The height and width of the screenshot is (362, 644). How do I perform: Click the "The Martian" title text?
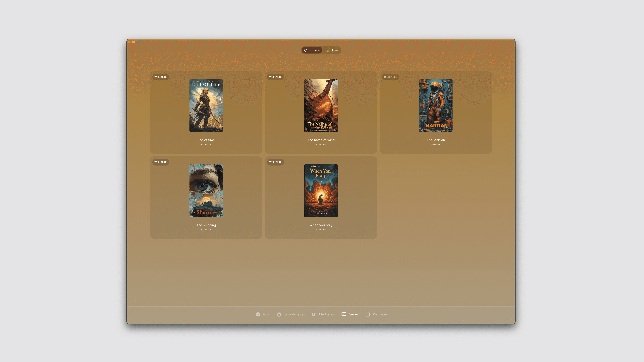(x=436, y=140)
